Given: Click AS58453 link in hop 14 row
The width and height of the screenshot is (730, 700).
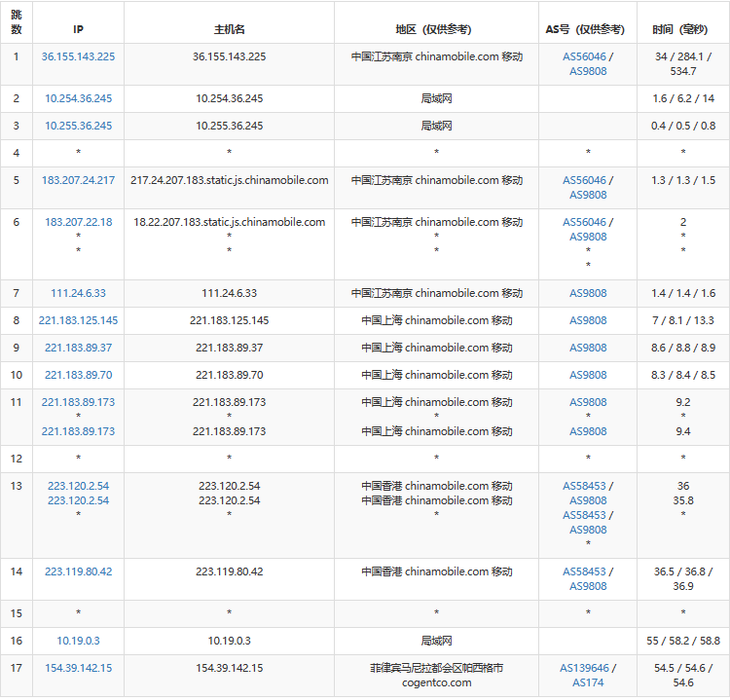Looking at the screenshot, I should [x=584, y=571].
